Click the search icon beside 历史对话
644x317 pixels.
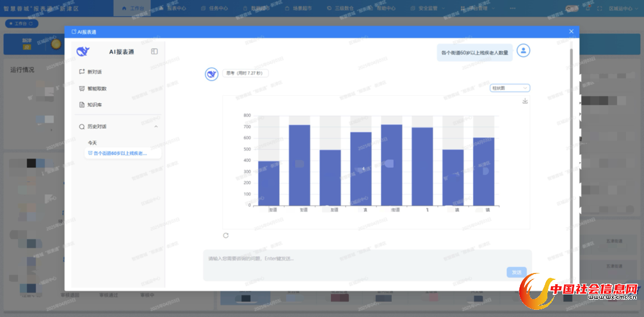coord(82,127)
